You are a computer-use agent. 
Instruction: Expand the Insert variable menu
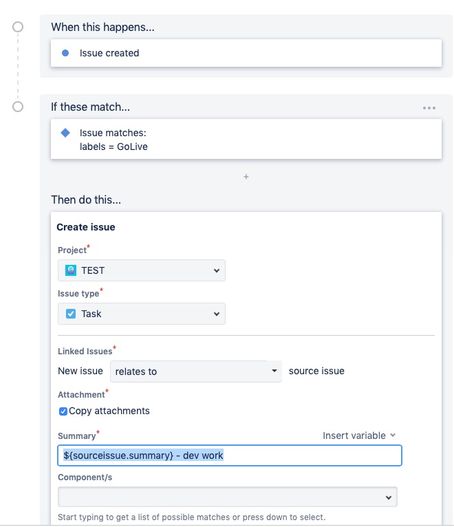tap(359, 436)
